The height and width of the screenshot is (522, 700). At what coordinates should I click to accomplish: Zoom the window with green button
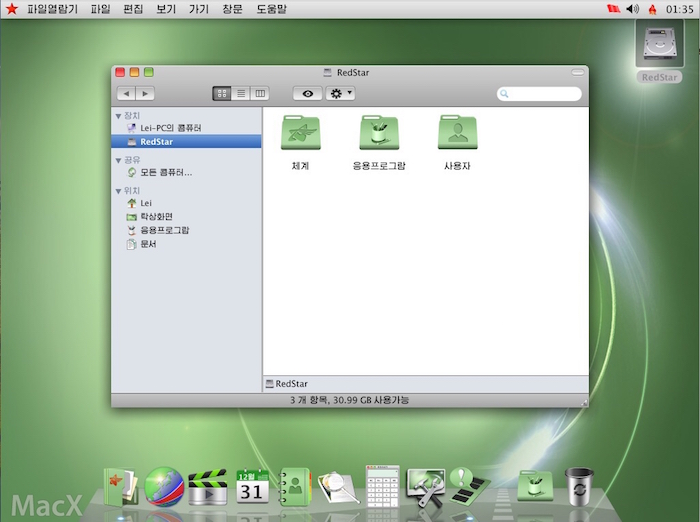pos(149,72)
